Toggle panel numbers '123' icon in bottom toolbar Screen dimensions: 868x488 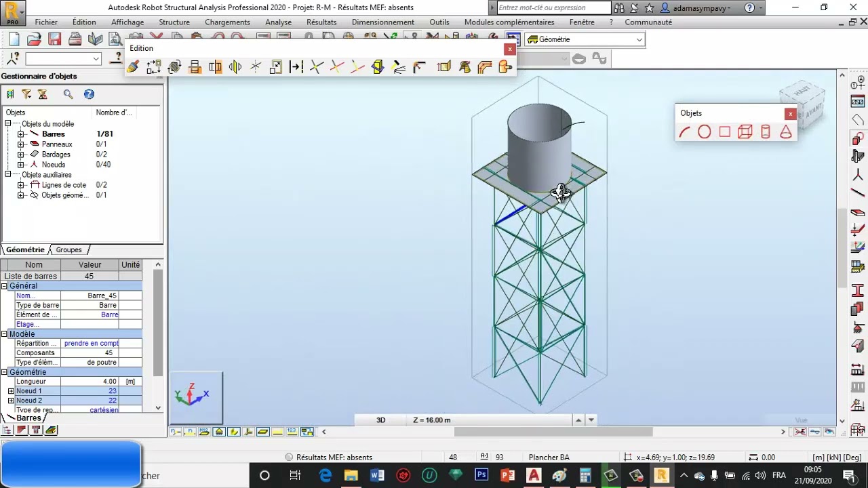tap(292, 432)
